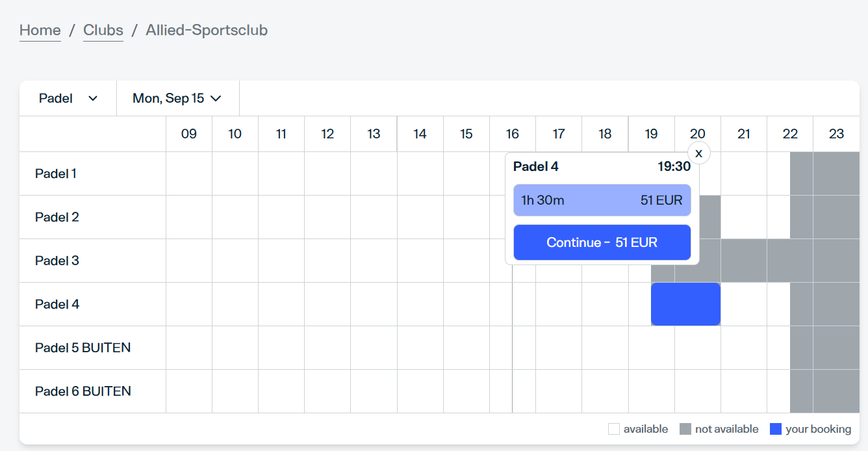Open the Clubs breadcrumb link
The image size is (868, 451).
103,31
